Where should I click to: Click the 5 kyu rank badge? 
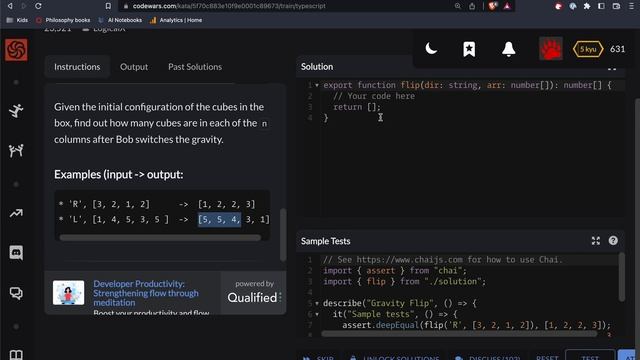[x=588, y=49]
